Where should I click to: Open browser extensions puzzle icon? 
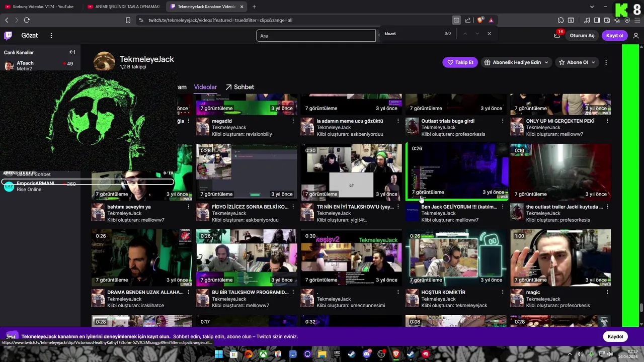point(560,20)
